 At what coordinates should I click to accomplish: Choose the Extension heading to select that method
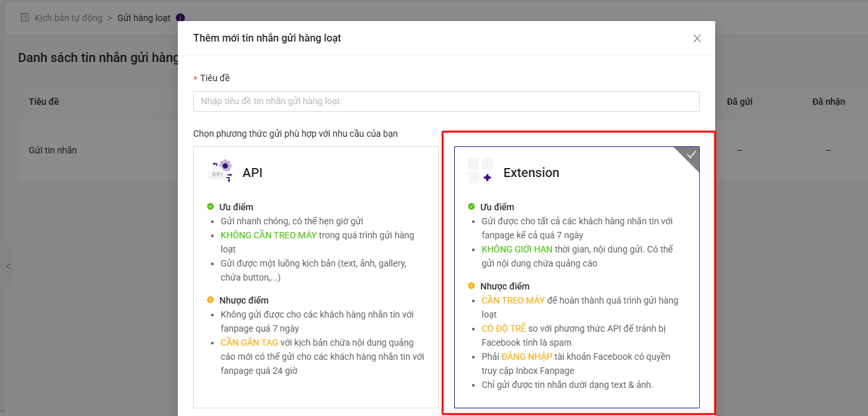pos(531,173)
